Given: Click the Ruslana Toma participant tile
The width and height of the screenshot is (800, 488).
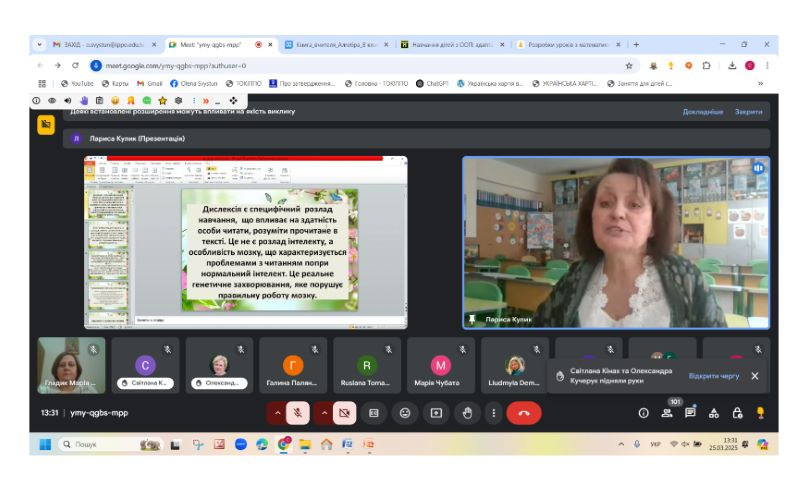Looking at the screenshot, I should coord(367,365).
